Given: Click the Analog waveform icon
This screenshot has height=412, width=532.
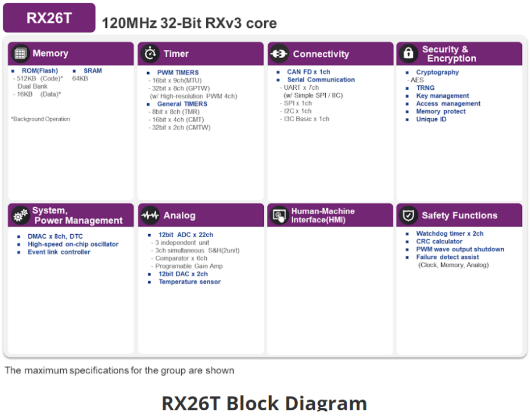Looking at the screenshot, I should coord(150,215).
